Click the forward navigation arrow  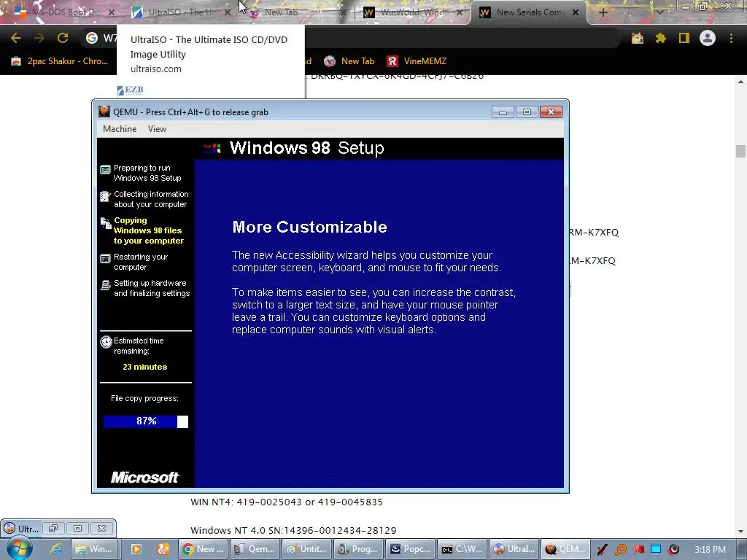39,38
